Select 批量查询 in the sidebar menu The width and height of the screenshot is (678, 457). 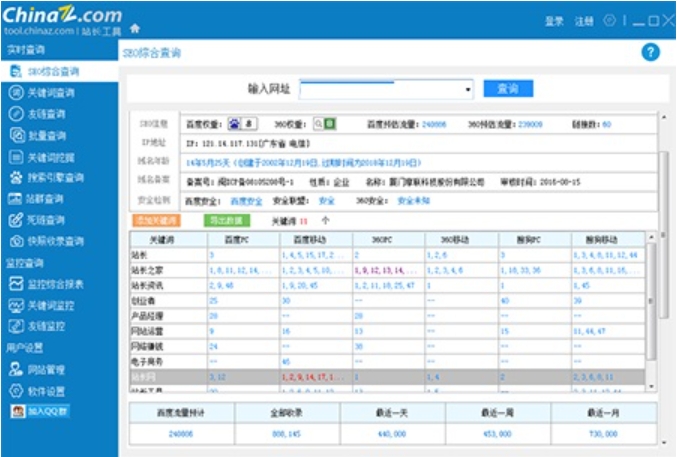[47, 136]
